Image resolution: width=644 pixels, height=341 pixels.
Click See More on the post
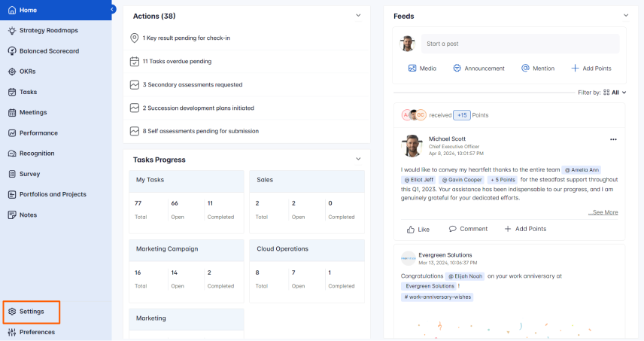click(603, 212)
